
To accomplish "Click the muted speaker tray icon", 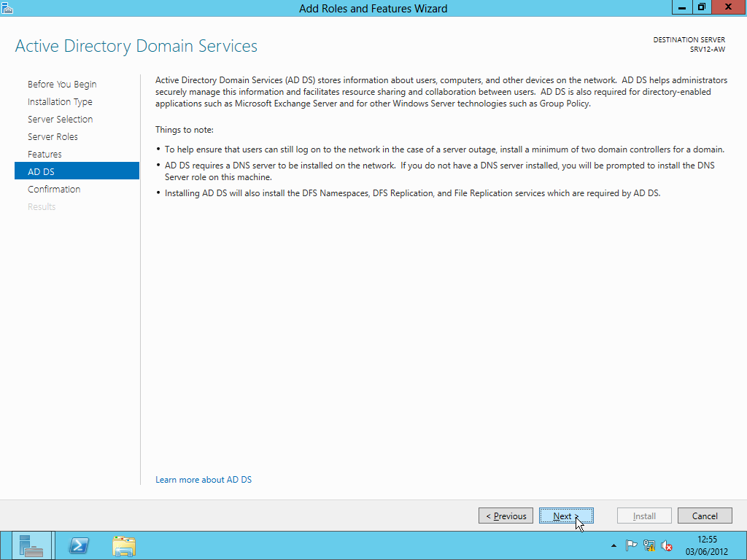I will point(667,545).
